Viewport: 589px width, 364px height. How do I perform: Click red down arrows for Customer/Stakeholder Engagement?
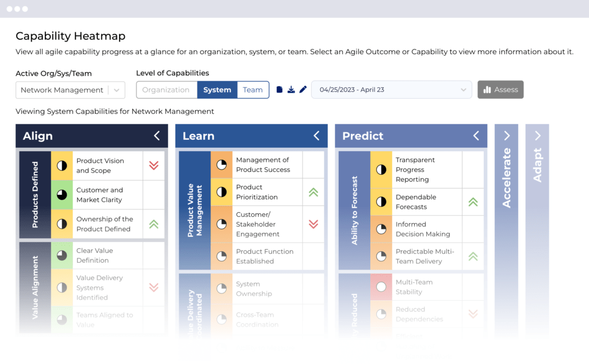313,224
